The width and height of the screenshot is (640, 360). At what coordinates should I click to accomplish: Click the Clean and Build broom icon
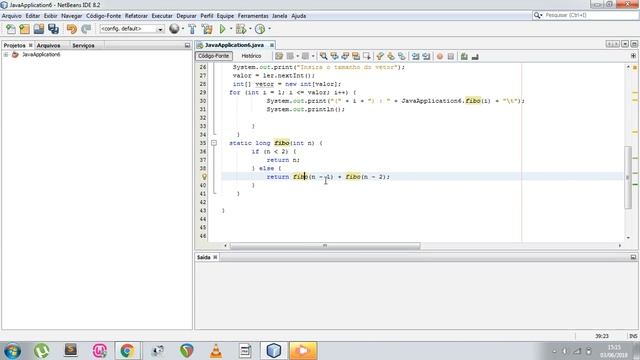click(x=207, y=29)
